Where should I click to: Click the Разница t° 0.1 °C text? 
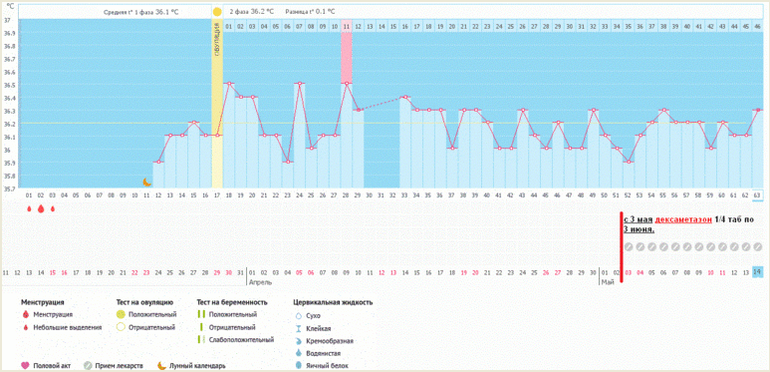[x=310, y=11]
